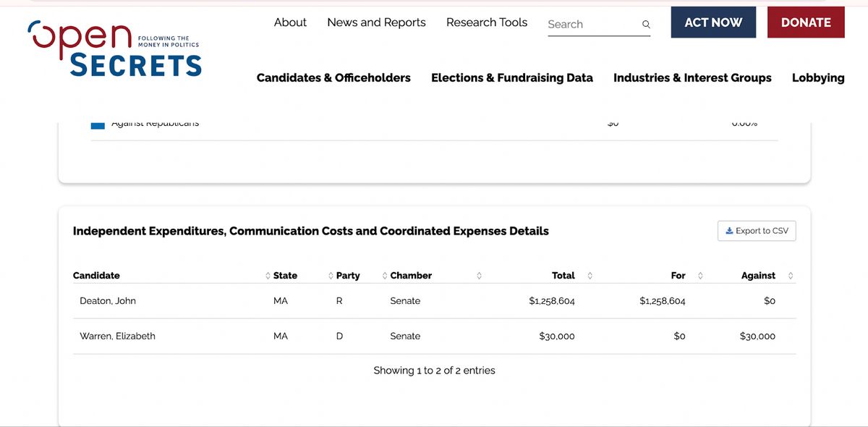The width and height of the screenshot is (868, 427).
Task: Expand Industries & Interest Groups menu
Action: click(692, 78)
